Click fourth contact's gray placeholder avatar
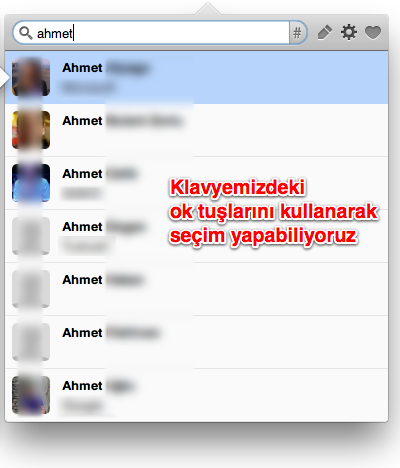 (31, 236)
